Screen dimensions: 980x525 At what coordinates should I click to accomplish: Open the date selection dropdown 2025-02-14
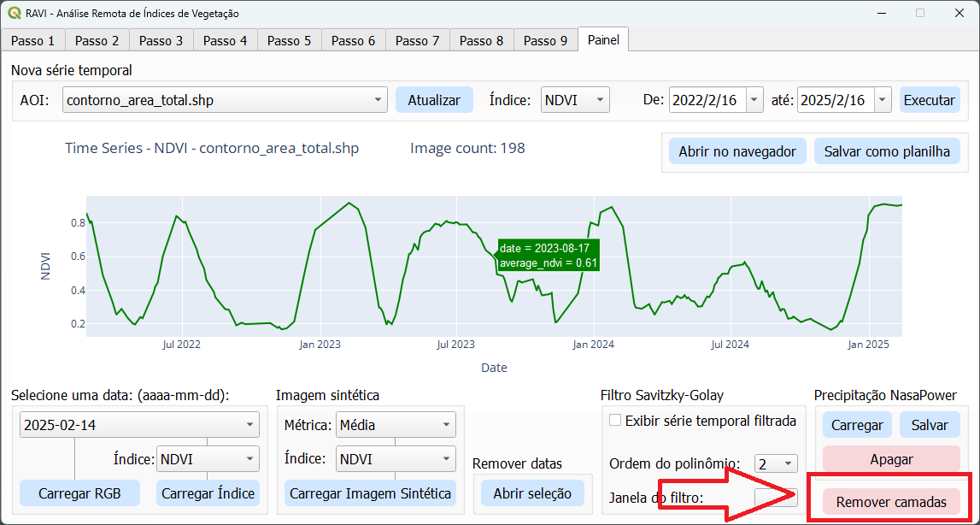[139, 424]
